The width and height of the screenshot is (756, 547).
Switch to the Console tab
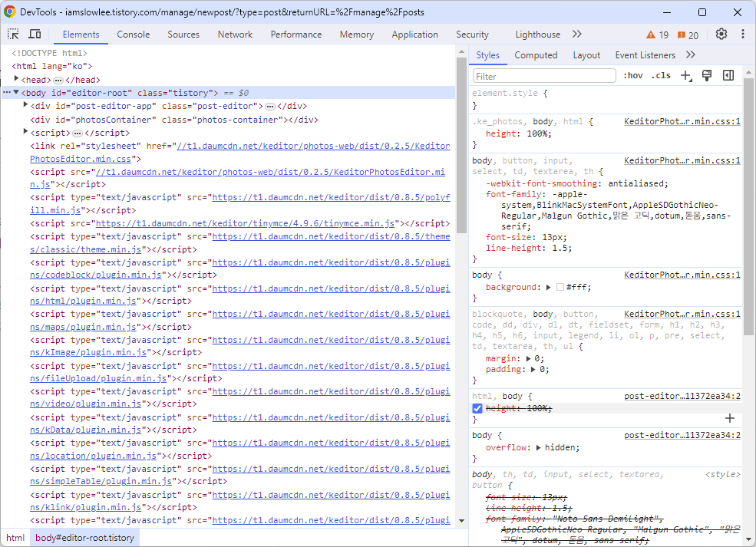(133, 35)
